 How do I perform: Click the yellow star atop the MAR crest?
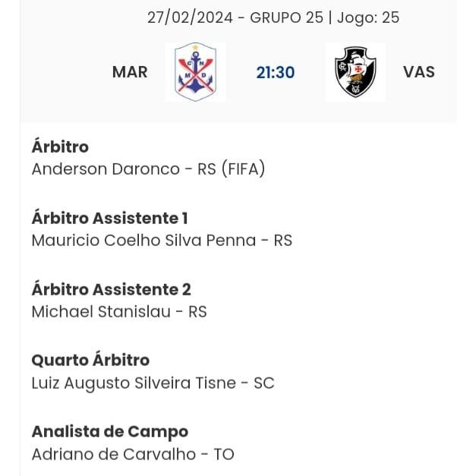195,49
